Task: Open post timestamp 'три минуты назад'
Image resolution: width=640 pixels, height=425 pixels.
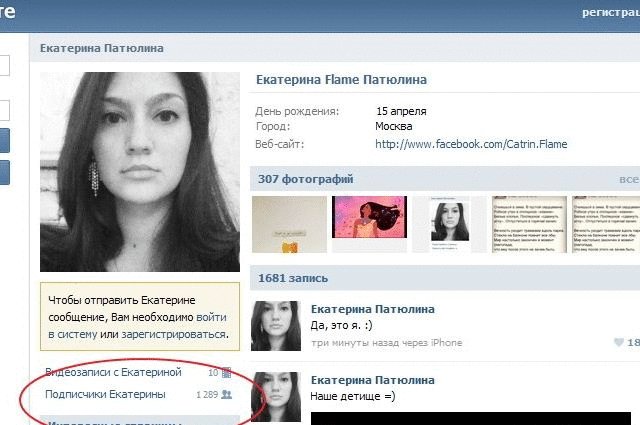Action: [x=387, y=343]
